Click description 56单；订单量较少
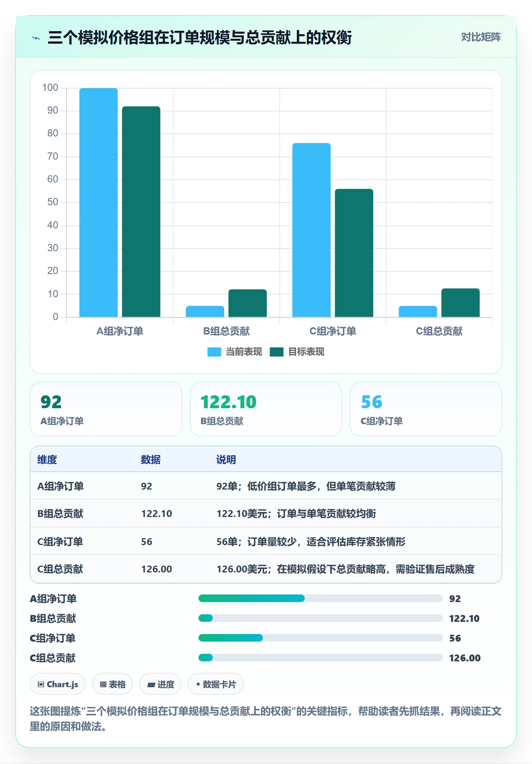532x764 pixels. point(311,542)
